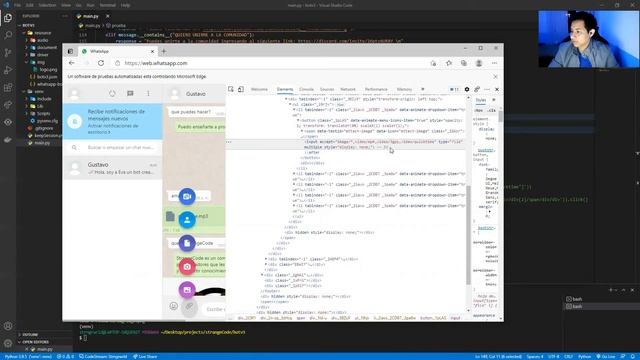
Task: Reload the WhatsApp page in Edge
Action: tap(101, 63)
